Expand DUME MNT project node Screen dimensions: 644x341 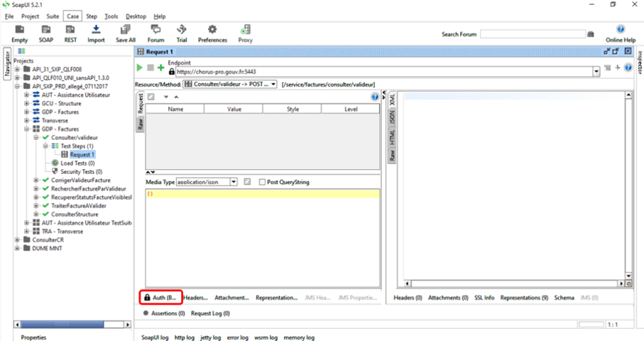[x=17, y=248]
